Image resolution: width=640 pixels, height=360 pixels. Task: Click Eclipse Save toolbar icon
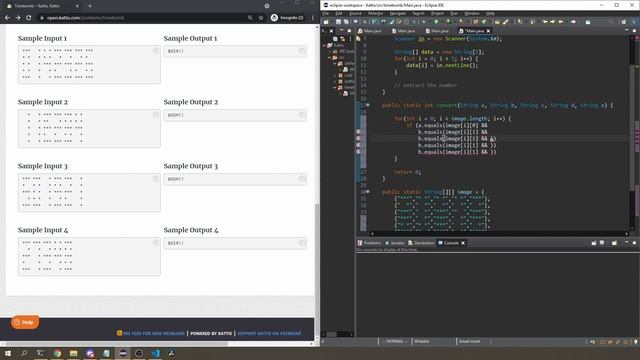pyautogui.click(x=338, y=22)
